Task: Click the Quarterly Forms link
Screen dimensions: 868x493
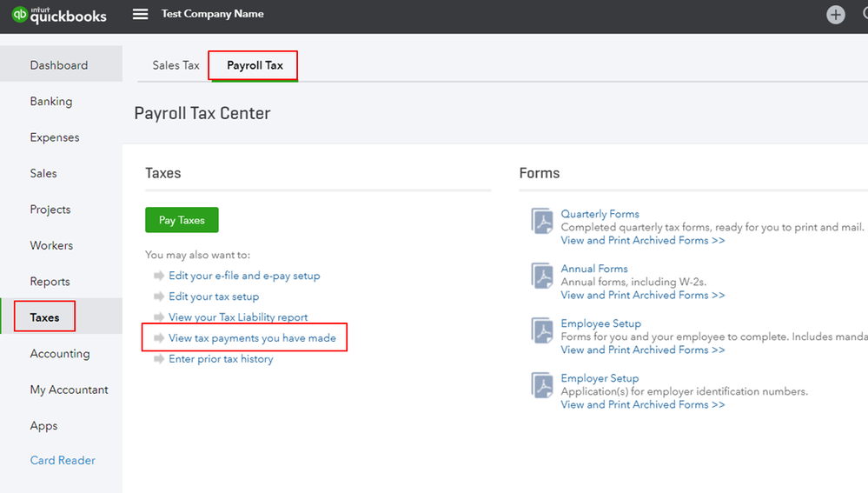Action: tap(600, 214)
